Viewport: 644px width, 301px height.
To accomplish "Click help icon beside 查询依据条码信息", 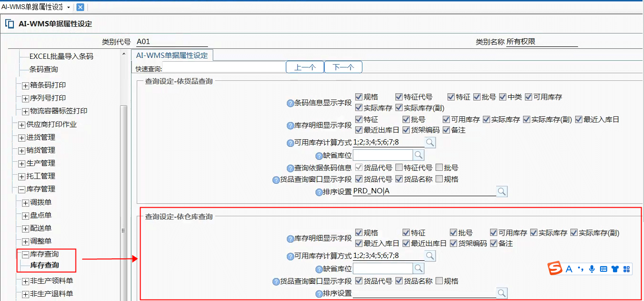I will click(x=290, y=168).
